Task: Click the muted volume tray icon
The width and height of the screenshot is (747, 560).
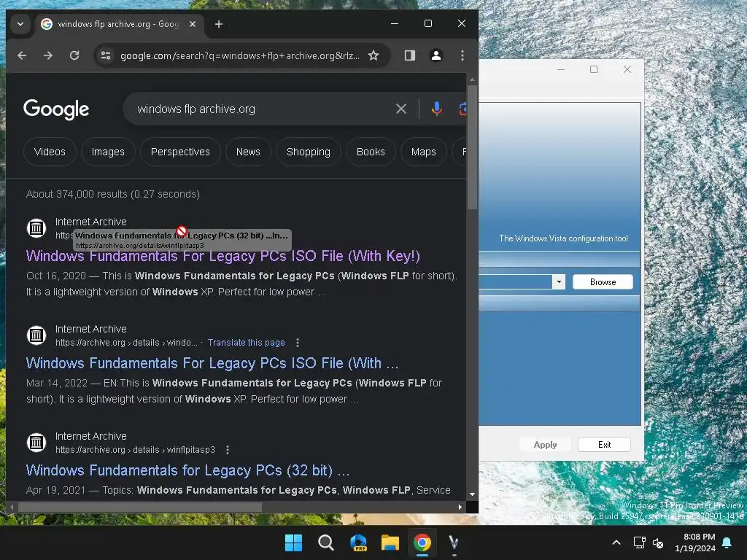Action: pos(658,542)
